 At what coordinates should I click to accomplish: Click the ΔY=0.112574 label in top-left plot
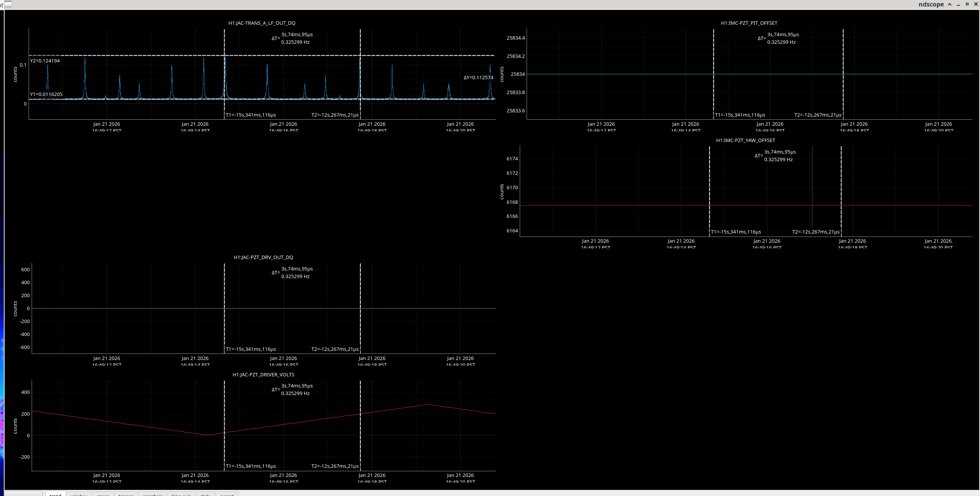pyautogui.click(x=478, y=78)
